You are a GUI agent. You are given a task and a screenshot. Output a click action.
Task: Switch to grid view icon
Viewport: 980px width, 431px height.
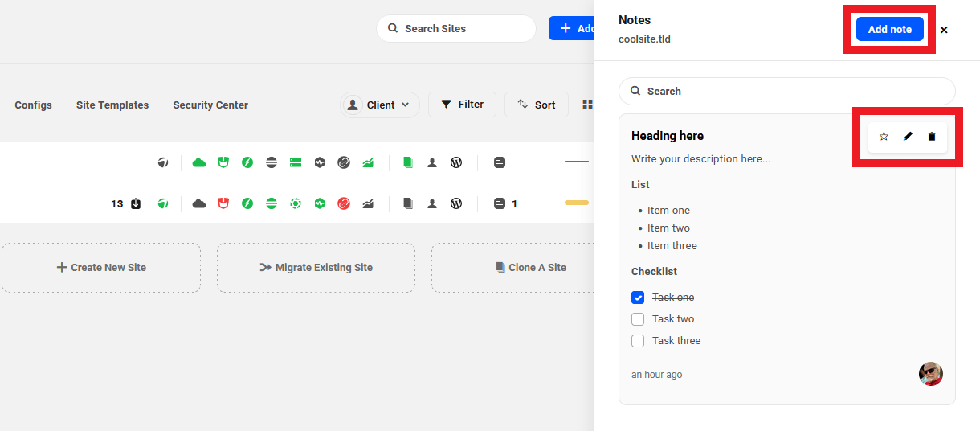(587, 105)
